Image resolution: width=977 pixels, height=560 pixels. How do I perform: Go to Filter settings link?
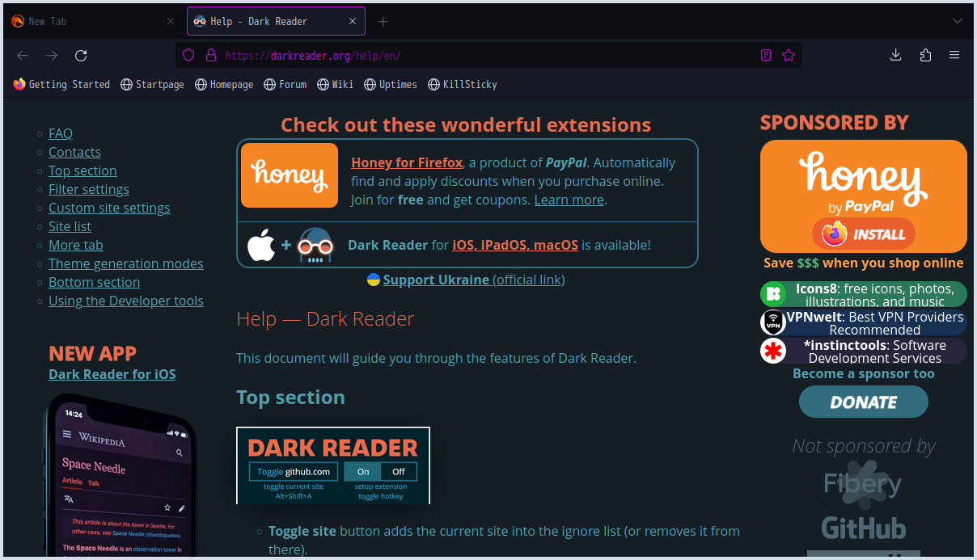click(x=89, y=189)
